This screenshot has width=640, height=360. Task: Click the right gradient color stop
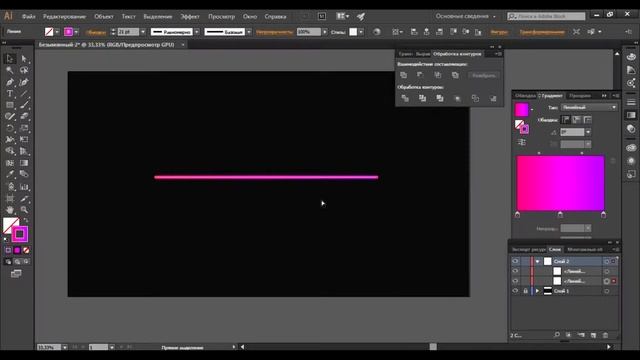tap(603, 215)
